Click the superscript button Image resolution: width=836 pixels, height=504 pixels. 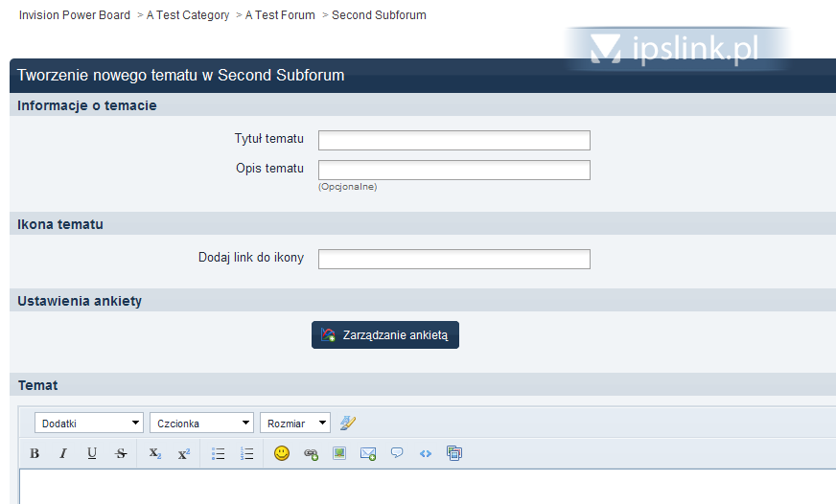(x=184, y=454)
